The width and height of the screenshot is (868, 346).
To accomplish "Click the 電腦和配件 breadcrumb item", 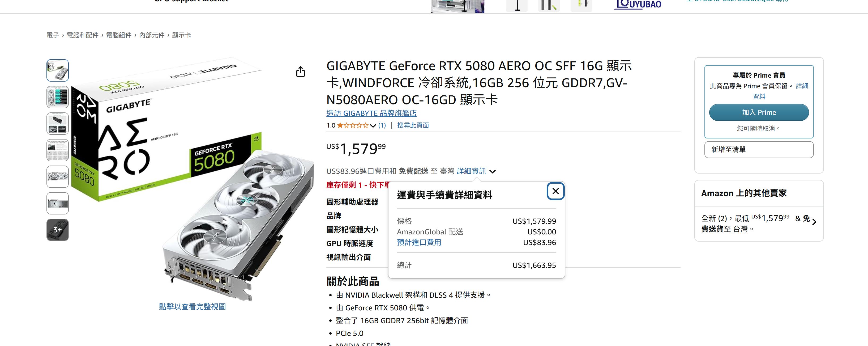I will [83, 35].
